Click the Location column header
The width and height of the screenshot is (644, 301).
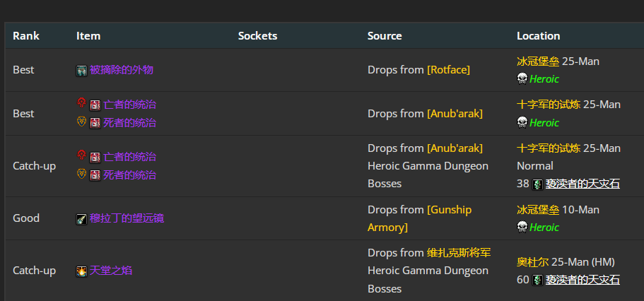(x=539, y=36)
